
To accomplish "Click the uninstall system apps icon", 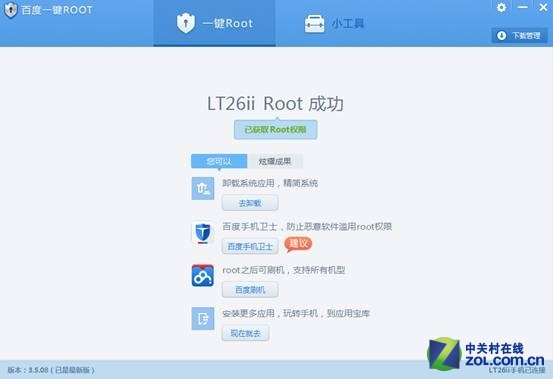I will 203,189.
